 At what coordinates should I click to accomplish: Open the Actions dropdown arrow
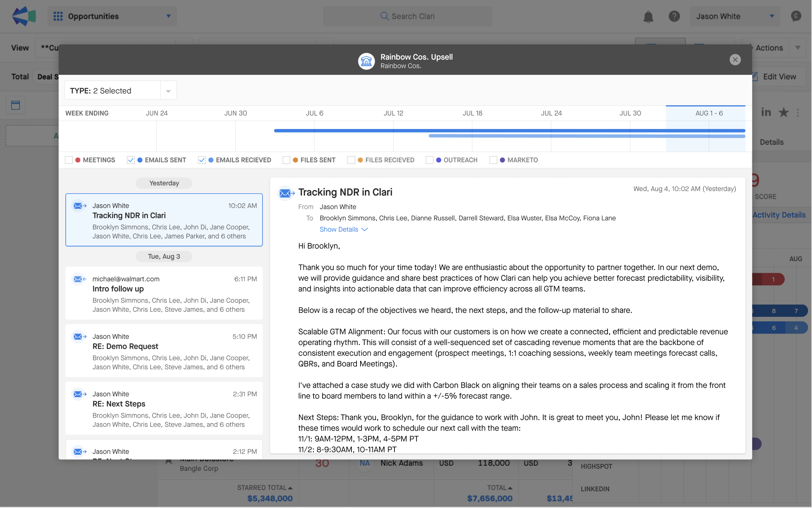point(798,48)
